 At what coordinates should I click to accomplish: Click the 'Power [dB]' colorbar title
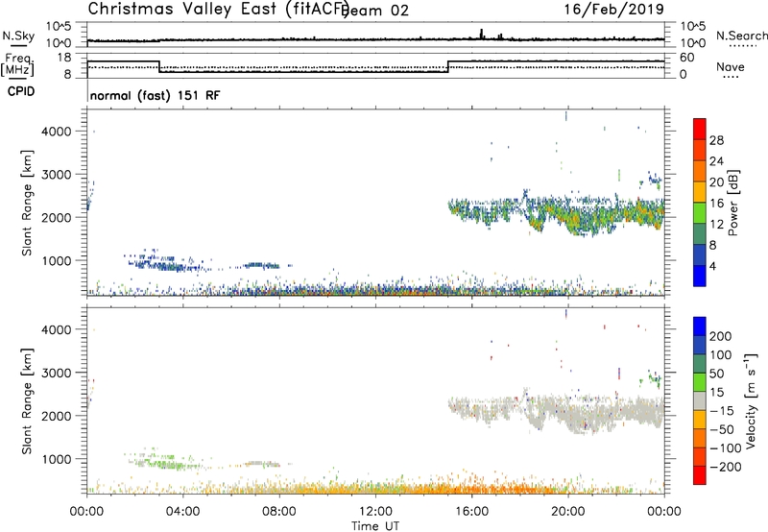732,203
